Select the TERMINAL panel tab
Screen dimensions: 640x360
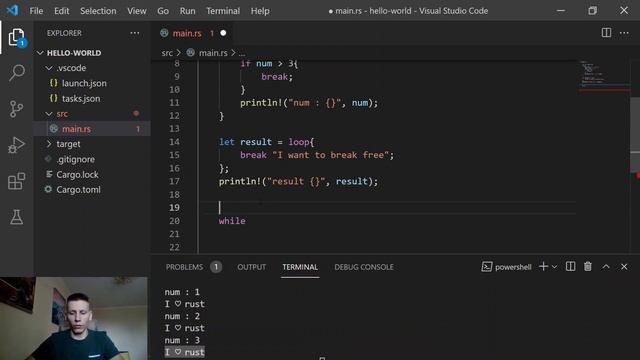(x=300, y=267)
